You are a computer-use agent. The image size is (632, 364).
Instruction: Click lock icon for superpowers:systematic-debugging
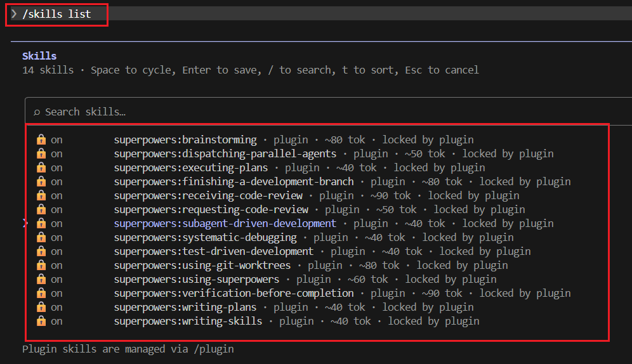click(41, 238)
